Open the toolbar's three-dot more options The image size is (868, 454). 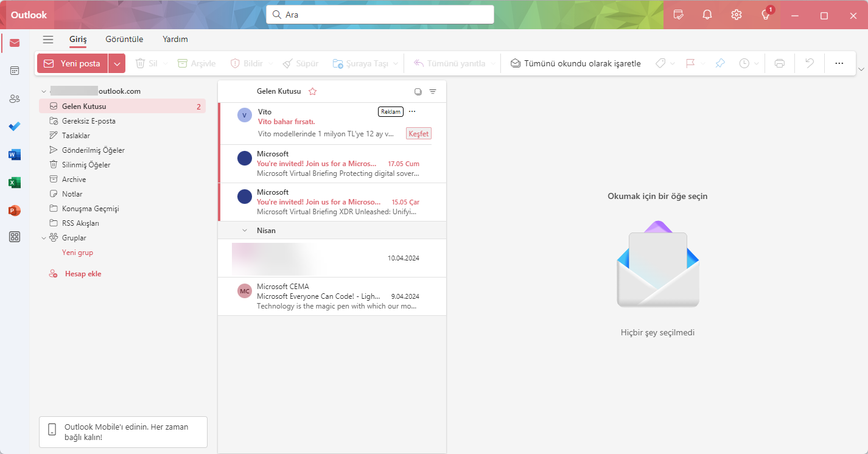pos(839,63)
